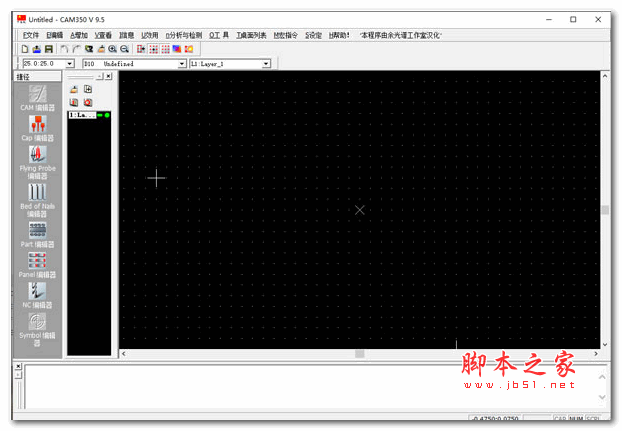This screenshot has width=622, height=431.
Task: Click the canvas vertical scrollbar thumb
Action: 605,210
